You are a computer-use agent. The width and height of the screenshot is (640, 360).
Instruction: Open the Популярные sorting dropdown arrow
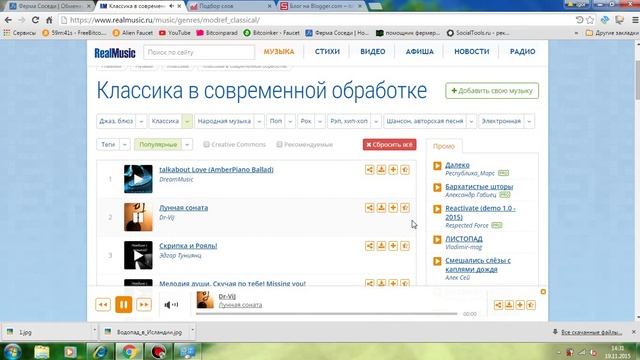coord(187,144)
